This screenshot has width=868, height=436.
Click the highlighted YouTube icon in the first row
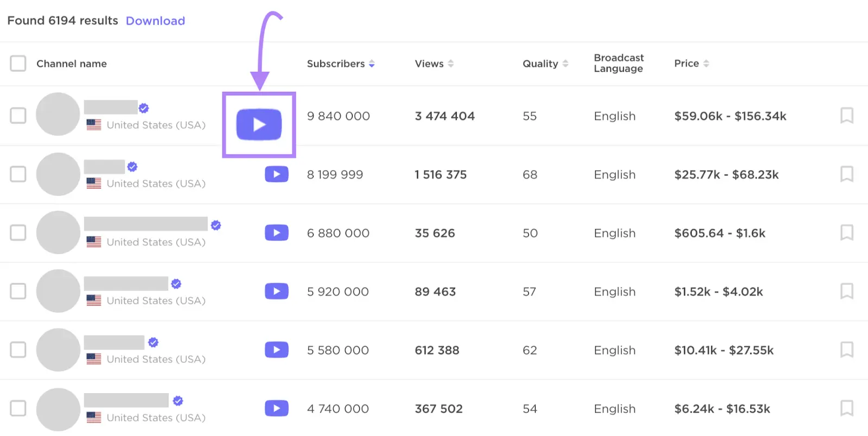259,124
